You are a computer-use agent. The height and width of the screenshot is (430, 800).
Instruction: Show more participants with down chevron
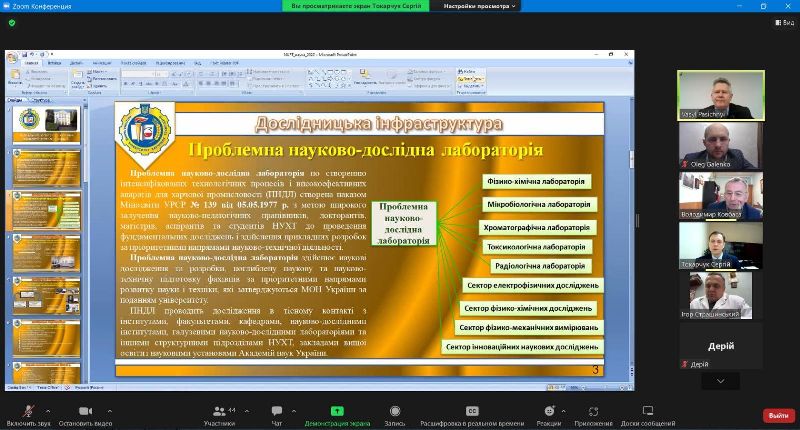(720, 381)
